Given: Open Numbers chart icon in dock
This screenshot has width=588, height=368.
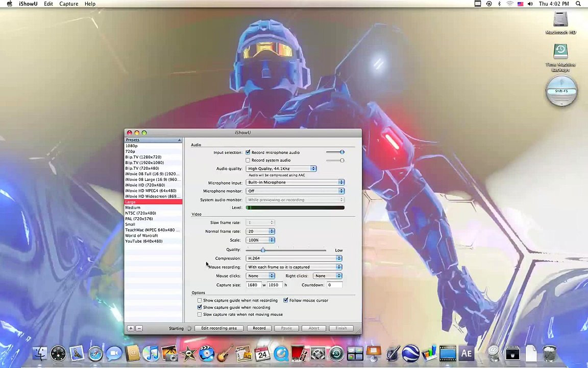Looking at the screenshot, I should click(429, 353).
